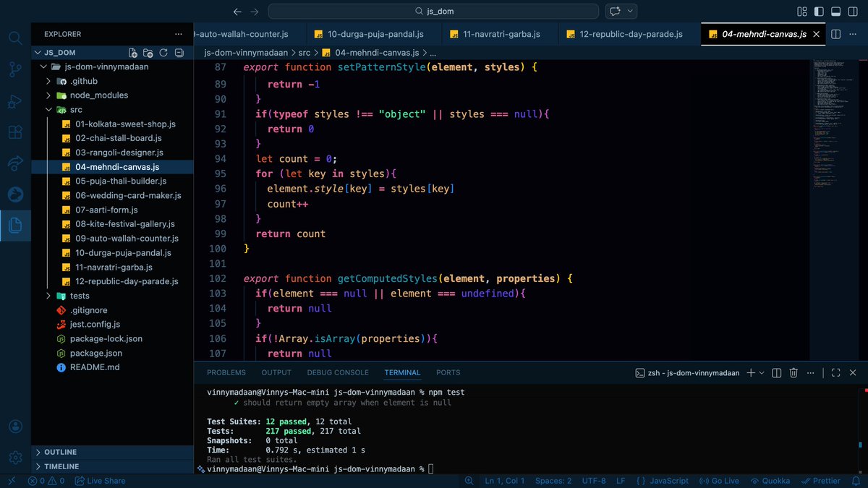Expand the TIMELINE section

click(x=112, y=466)
